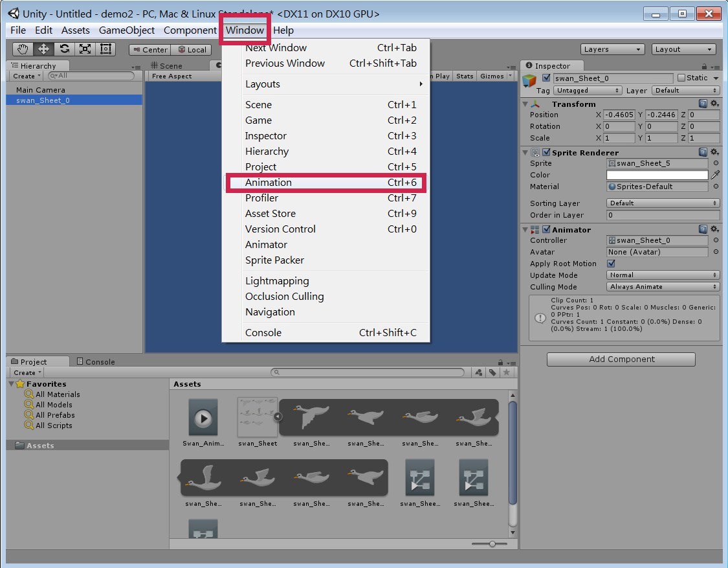Click search by label icon in Project

click(492, 372)
